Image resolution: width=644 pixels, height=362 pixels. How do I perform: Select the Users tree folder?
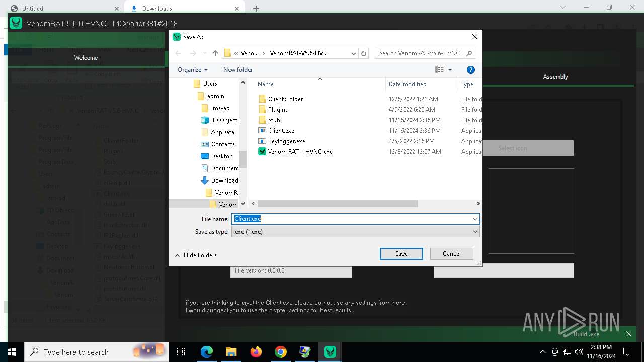210,84
